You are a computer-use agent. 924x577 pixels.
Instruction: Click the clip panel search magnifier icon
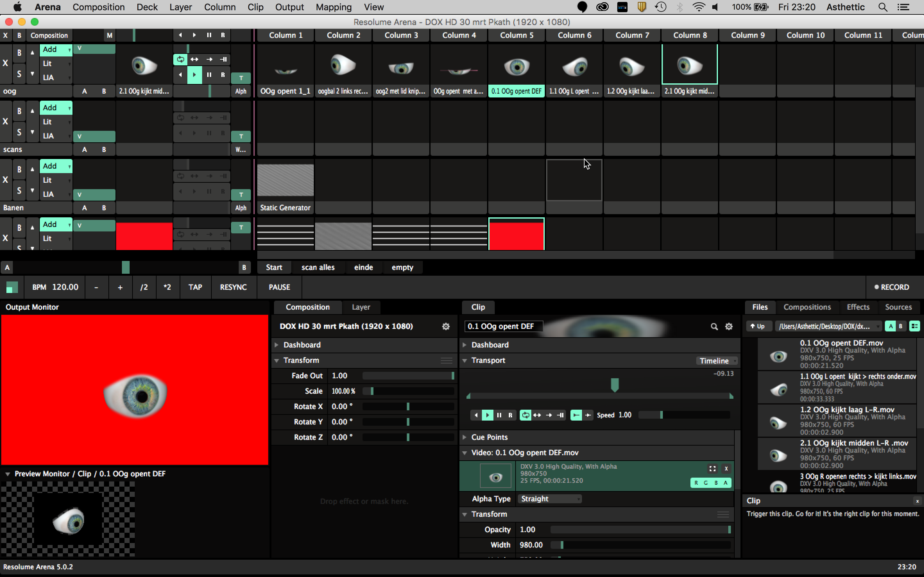click(714, 326)
